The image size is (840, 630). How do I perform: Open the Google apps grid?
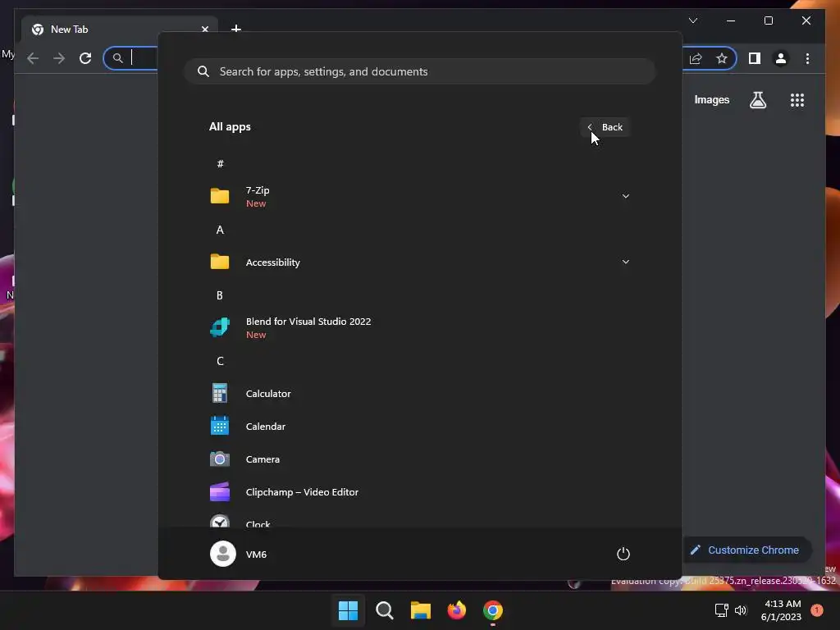[x=797, y=100]
